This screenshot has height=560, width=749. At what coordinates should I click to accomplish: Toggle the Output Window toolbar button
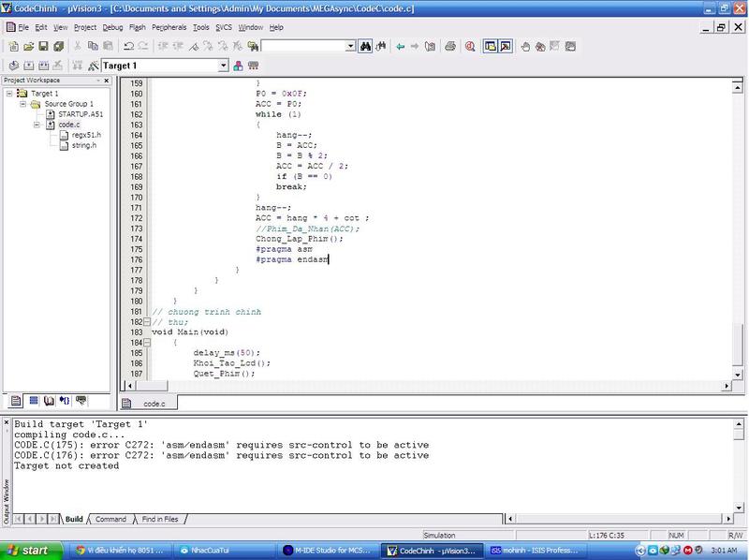[506, 46]
